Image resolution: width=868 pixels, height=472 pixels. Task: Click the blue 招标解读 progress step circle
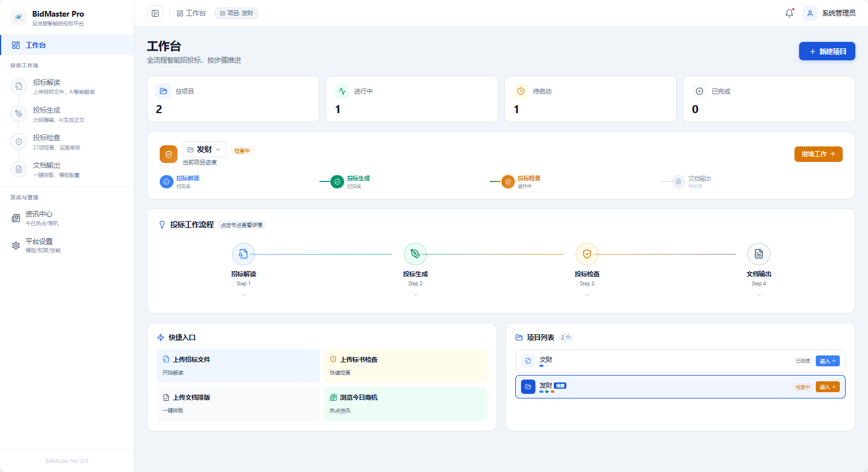click(166, 182)
